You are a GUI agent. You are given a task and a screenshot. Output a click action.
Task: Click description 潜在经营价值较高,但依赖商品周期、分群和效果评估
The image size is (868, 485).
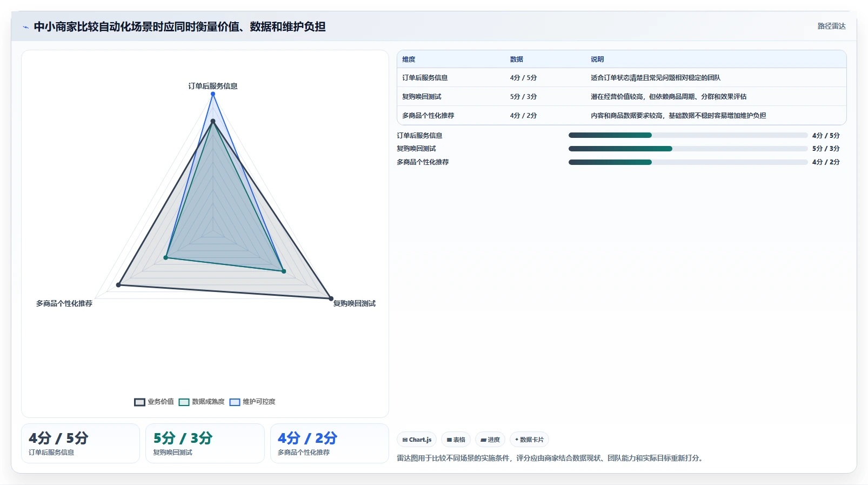tap(669, 97)
